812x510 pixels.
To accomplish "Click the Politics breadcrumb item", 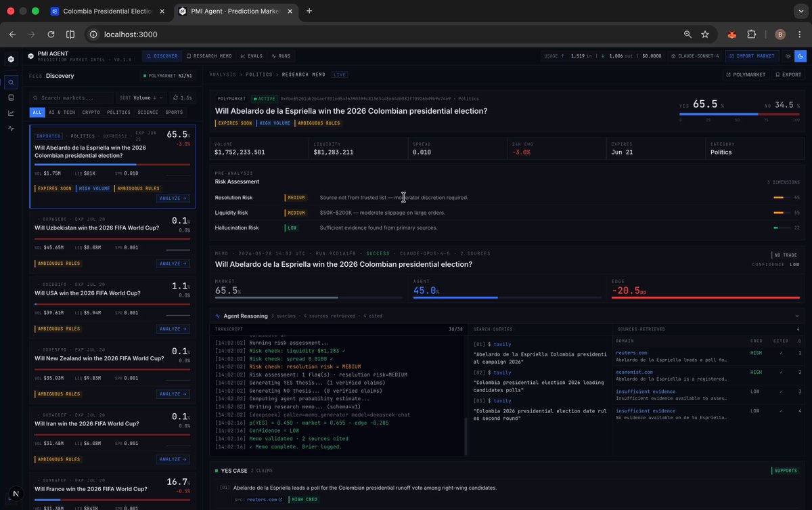I will click(258, 75).
